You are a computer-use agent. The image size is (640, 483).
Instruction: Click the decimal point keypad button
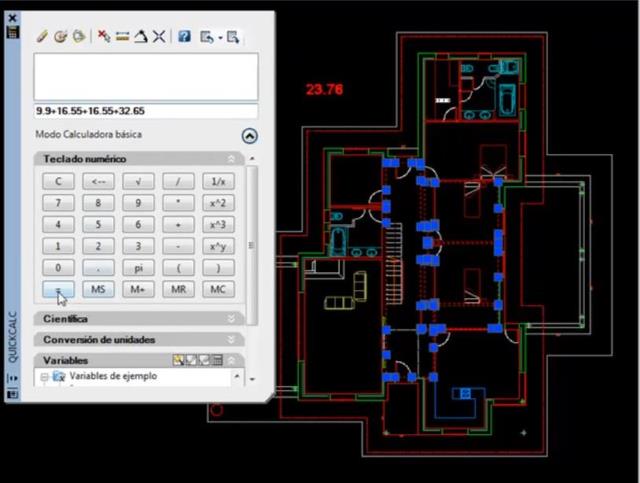98,268
